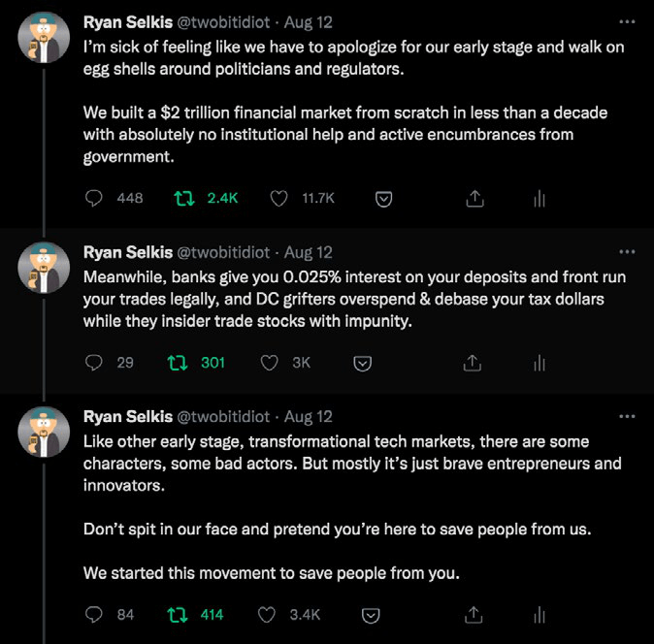Expand more options on the banks tweet
654x644 pixels.
coord(627,252)
